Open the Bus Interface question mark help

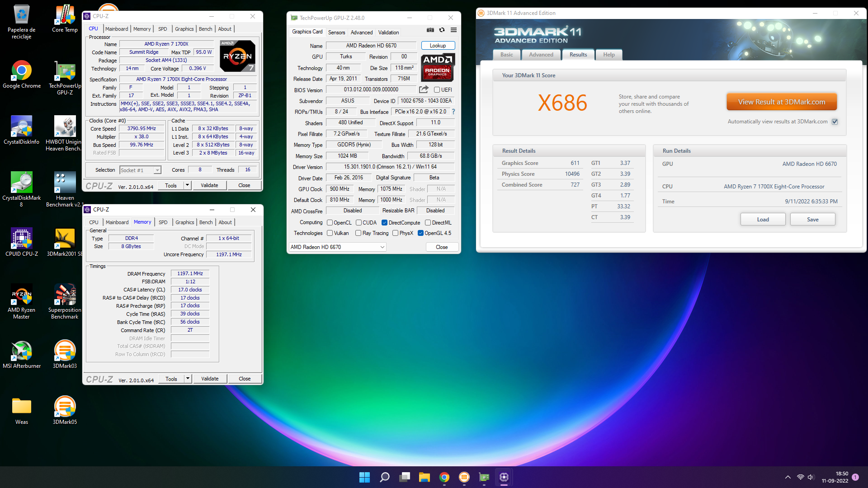[453, 112]
